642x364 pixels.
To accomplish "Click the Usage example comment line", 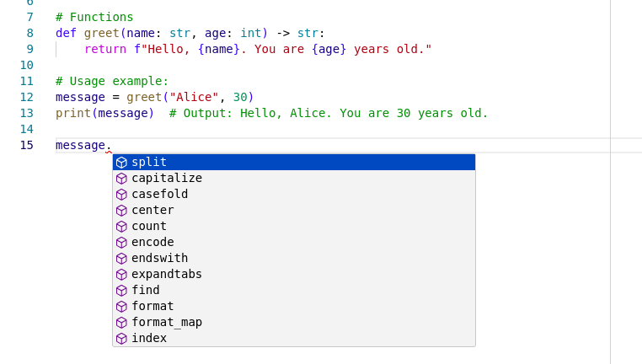I will (112, 81).
